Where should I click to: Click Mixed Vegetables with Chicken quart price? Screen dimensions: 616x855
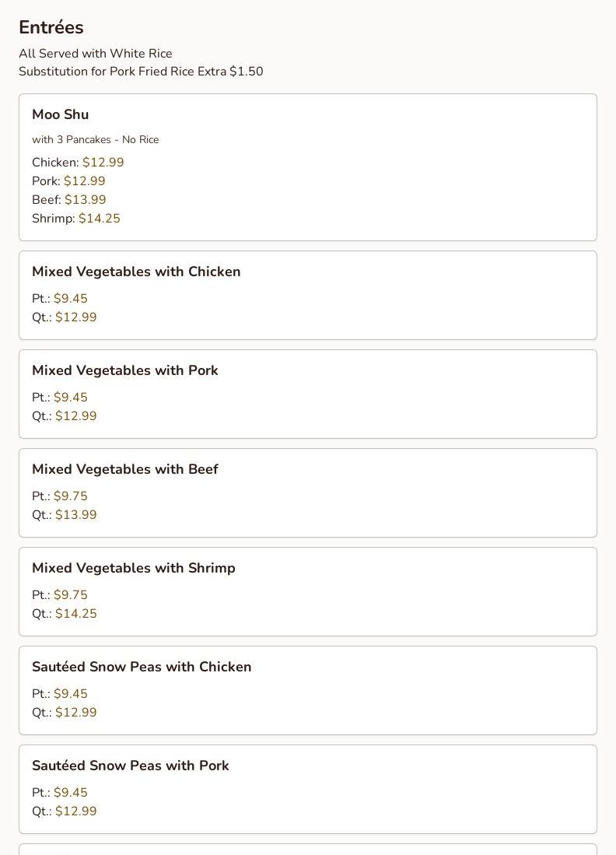pos(75,317)
